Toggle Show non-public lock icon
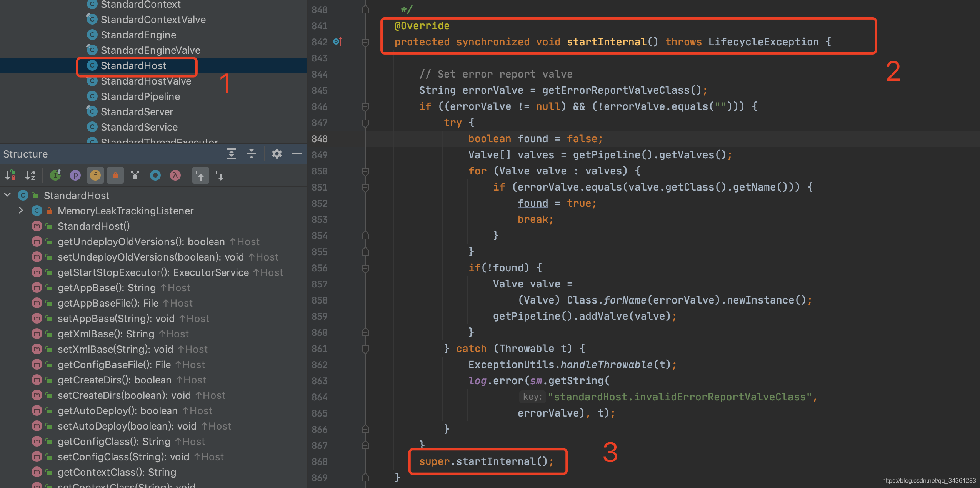 tap(115, 175)
